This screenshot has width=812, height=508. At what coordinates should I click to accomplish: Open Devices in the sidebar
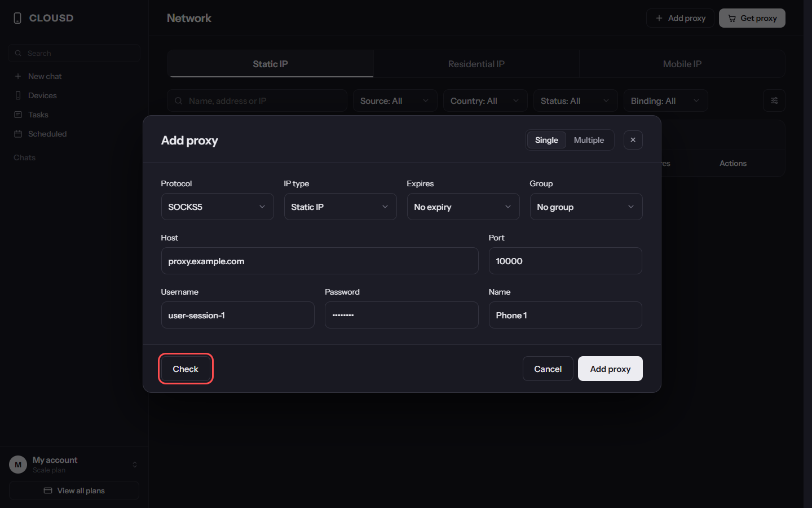pos(74,95)
